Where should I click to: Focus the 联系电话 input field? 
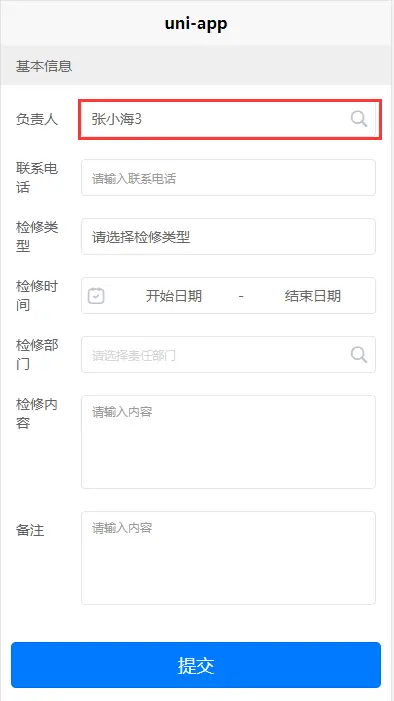point(228,177)
